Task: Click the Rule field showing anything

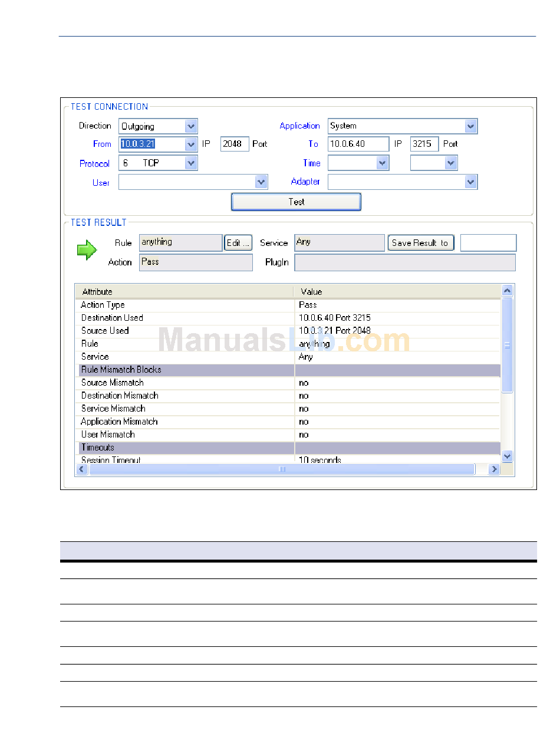Action: 181,243
